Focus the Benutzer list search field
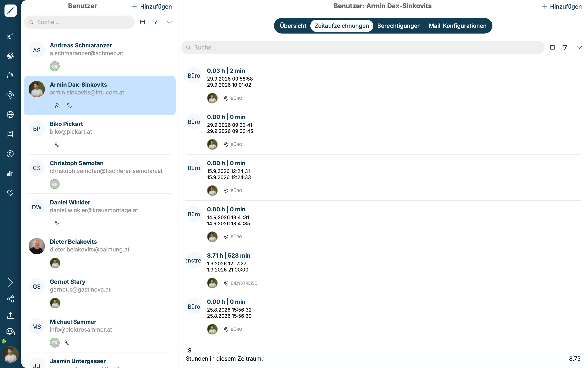The image size is (588, 368). [79, 22]
